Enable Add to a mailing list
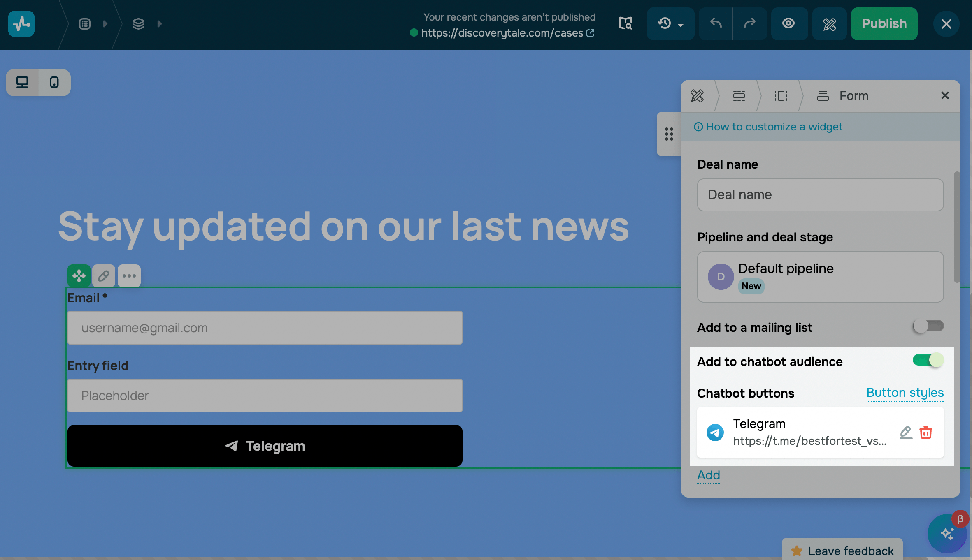The image size is (972, 560). tap(928, 326)
